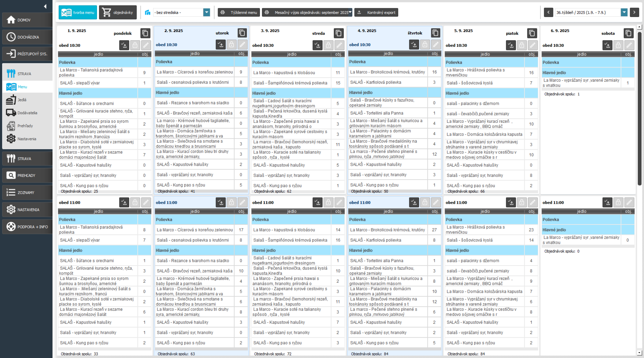644x358 pixels.
Task: Click export icon for štvrtok obed 11:00
Action: pos(414,202)
